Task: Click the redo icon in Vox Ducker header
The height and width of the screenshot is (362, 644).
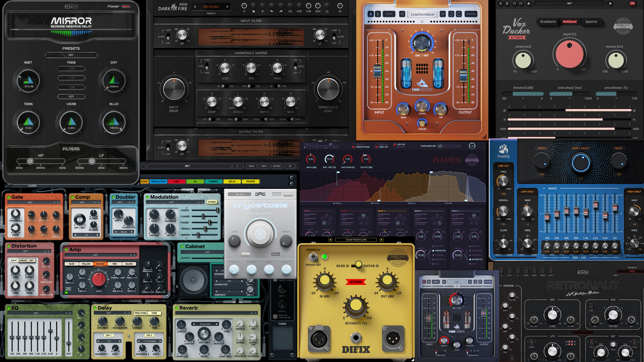Action: point(521,3)
